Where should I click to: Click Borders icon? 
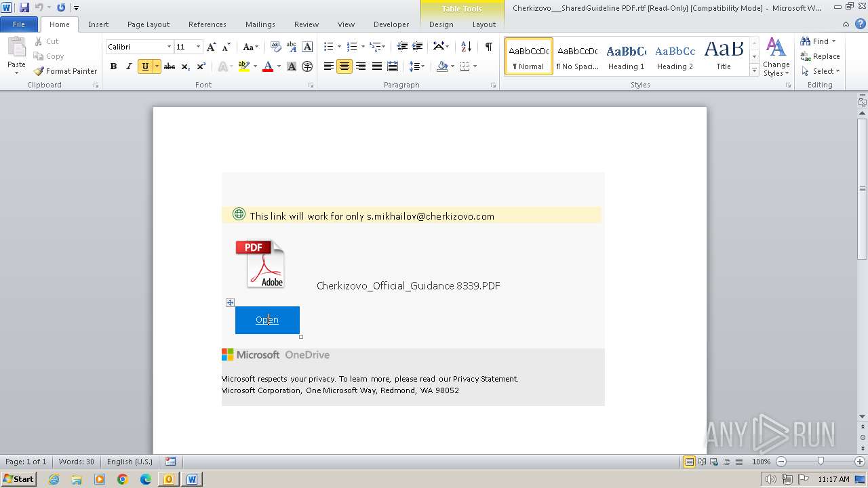pos(465,66)
